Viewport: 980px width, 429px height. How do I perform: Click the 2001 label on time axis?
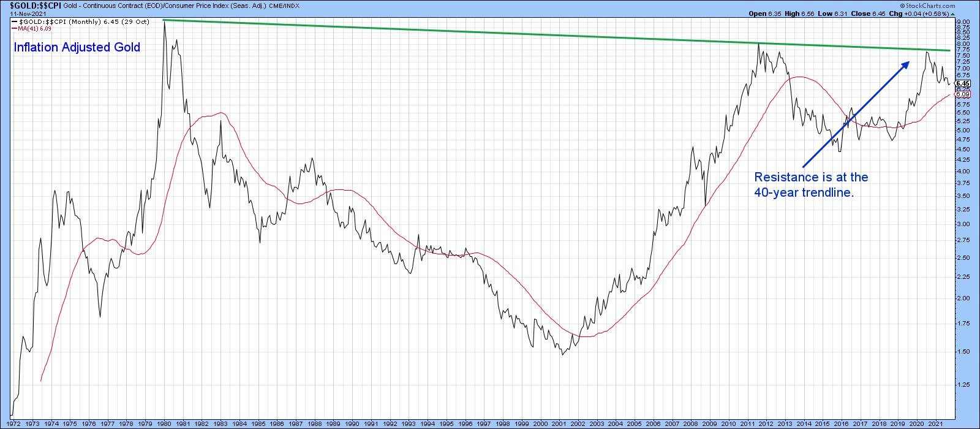coord(559,423)
